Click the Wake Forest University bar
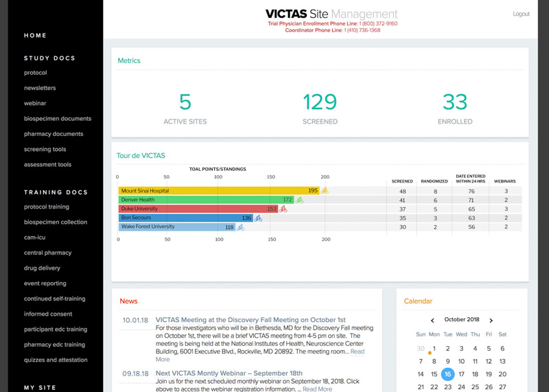The width and height of the screenshot is (549, 392). [177, 227]
